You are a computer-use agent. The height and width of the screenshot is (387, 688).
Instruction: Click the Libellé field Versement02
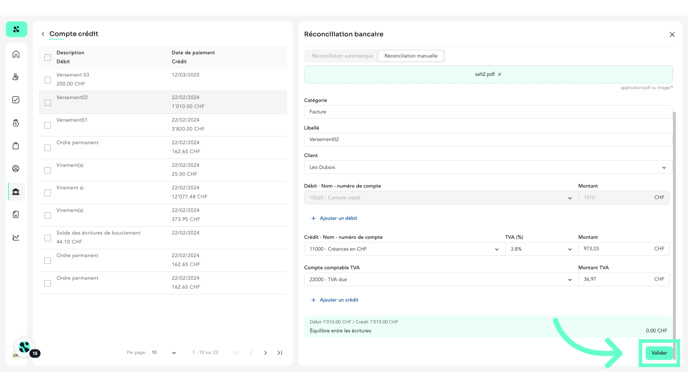tap(487, 140)
